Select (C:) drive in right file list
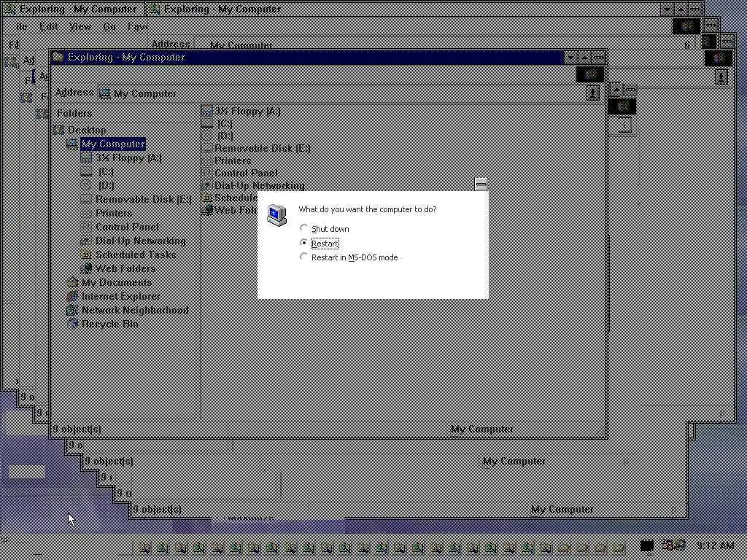This screenshot has width=747, height=560. click(x=225, y=123)
